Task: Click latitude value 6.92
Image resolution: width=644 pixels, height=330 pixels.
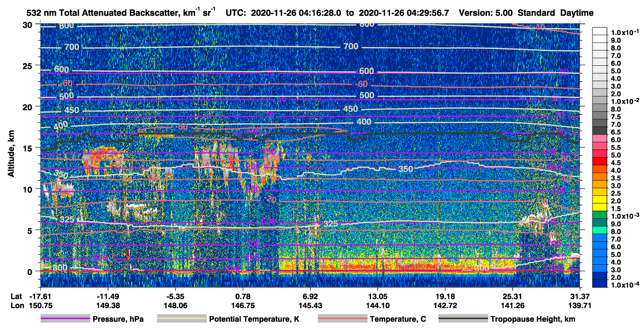Action: [310, 297]
